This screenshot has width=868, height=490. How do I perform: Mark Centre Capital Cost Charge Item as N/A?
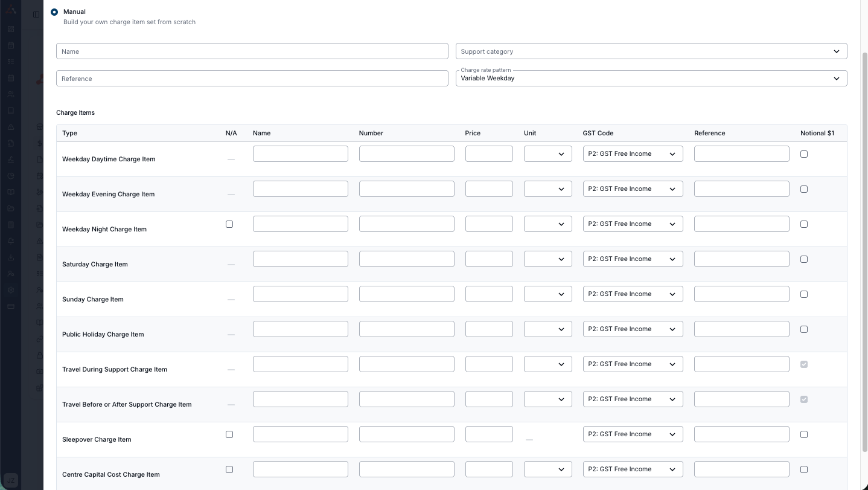click(x=229, y=469)
